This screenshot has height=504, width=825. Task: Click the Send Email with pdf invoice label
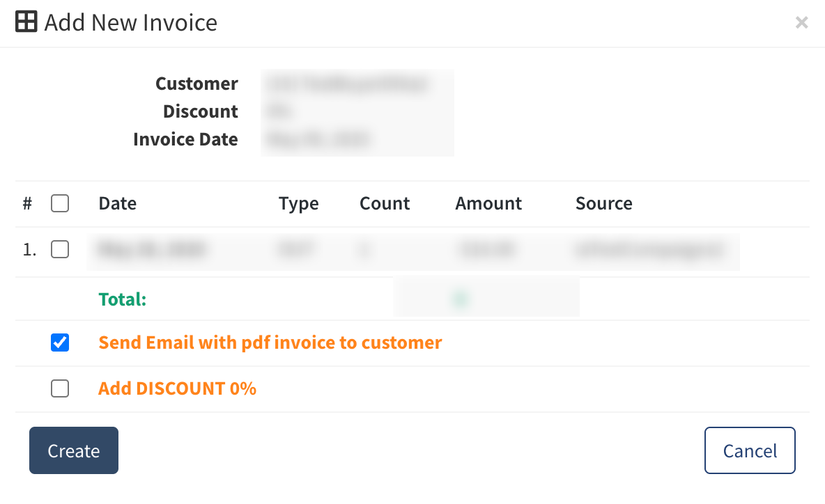coord(270,342)
